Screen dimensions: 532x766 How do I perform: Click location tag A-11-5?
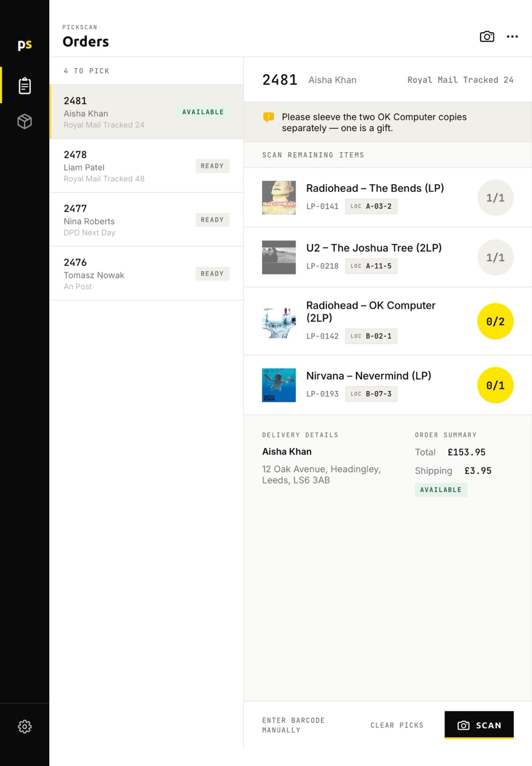click(371, 266)
